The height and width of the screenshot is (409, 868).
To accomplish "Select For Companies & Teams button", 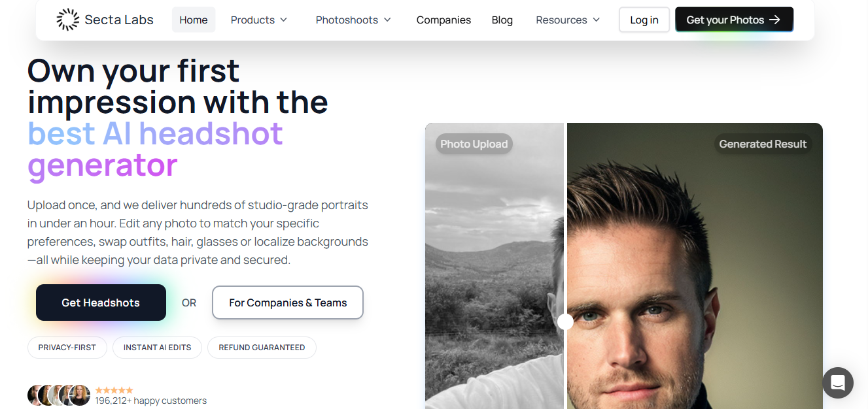I will click(288, 303).
